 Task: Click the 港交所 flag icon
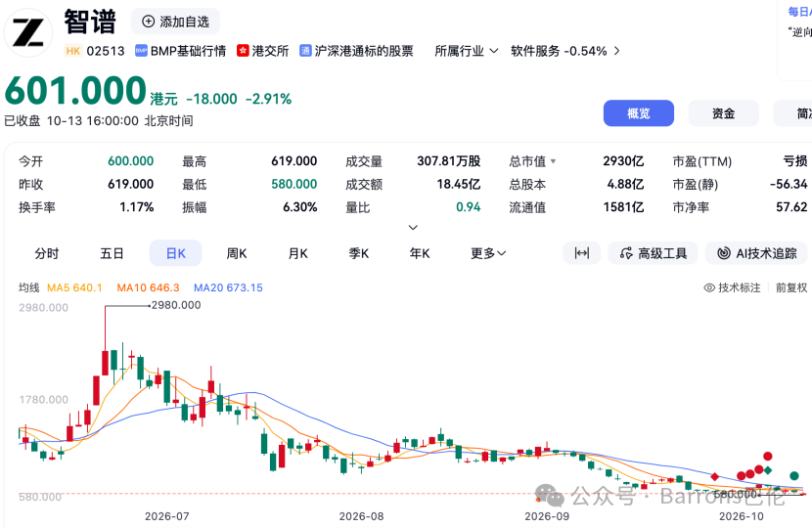click(243, 51)
